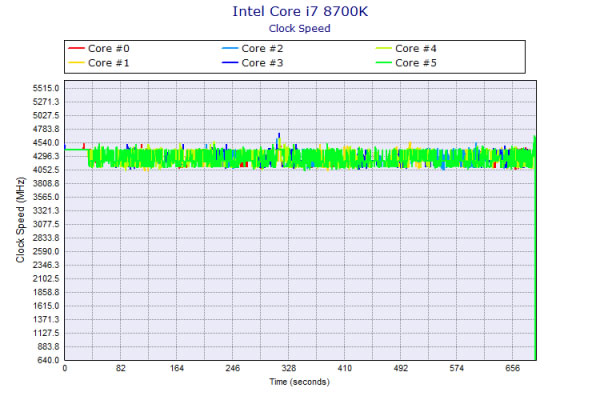
Task: Click the 5515.0 y-axis value
Action: 46,88
